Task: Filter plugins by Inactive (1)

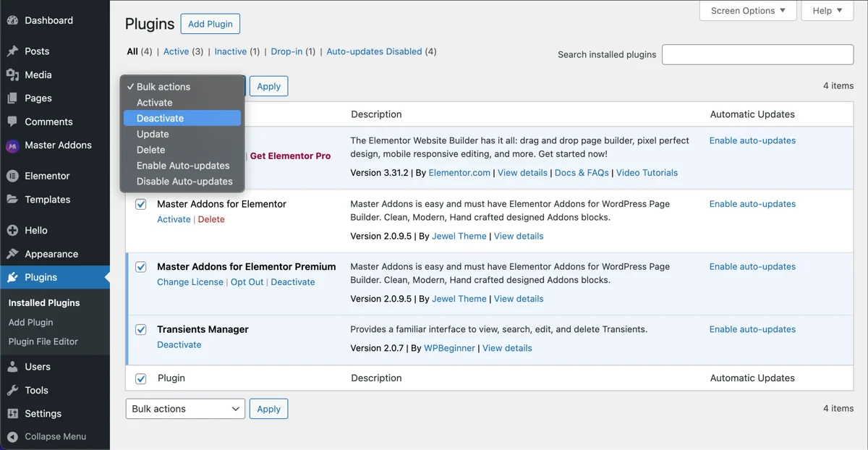Action: coord(237,51)
